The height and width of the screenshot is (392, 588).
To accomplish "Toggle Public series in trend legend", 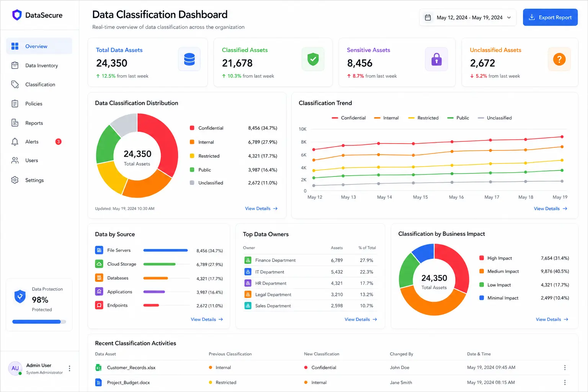I will [458, 118].
